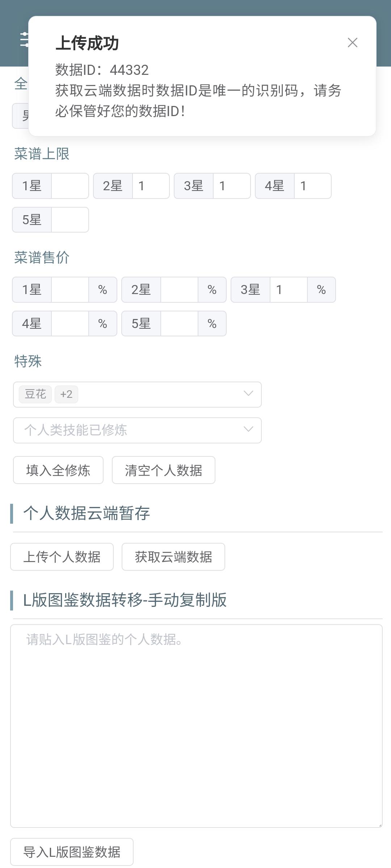The image size is (391, 868).
Task: Click 清空个人数据 button
Action: coord(163,470)
